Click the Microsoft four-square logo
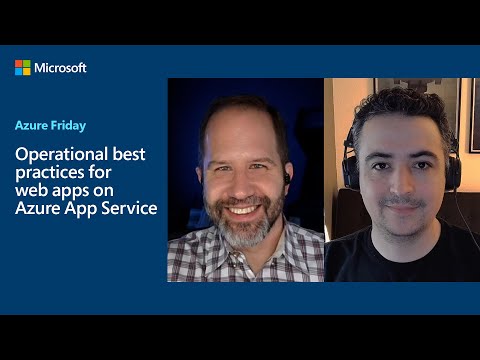Screen dimensions: 480x360 pos(23,68)
